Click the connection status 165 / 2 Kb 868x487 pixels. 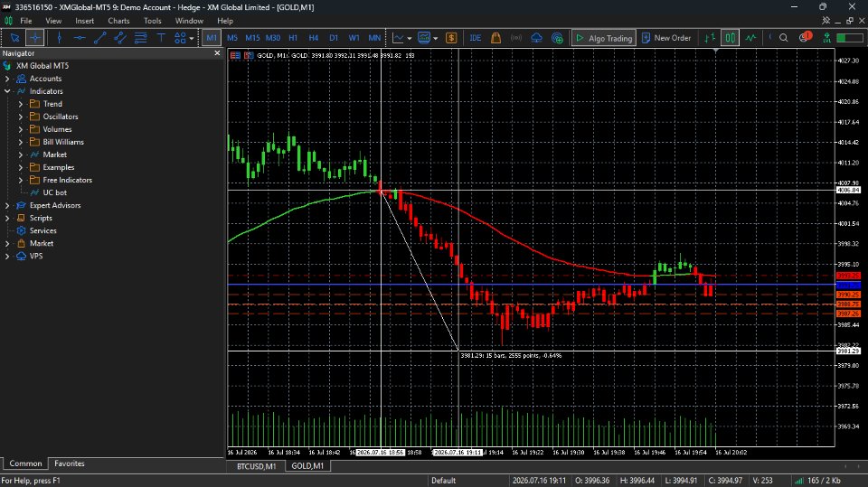point(819,481)
